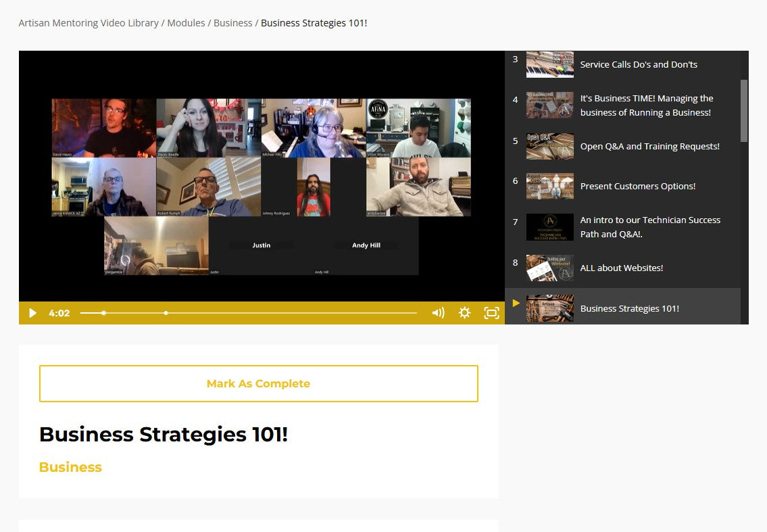Open the Modules breadcrumb link
Image resolution: width=767 pixels, height=532 pixels.
point(186,23)
